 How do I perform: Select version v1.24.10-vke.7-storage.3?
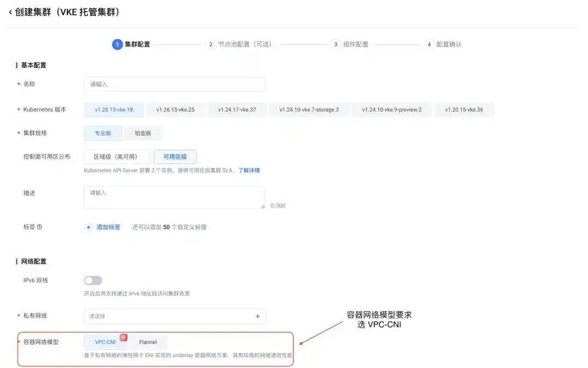coord(309,109)
